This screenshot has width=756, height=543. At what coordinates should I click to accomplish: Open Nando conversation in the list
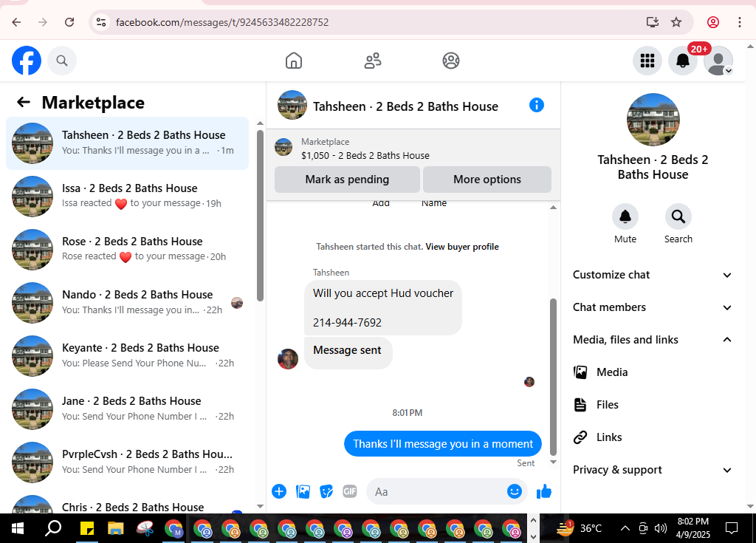[x=127, y=303]
